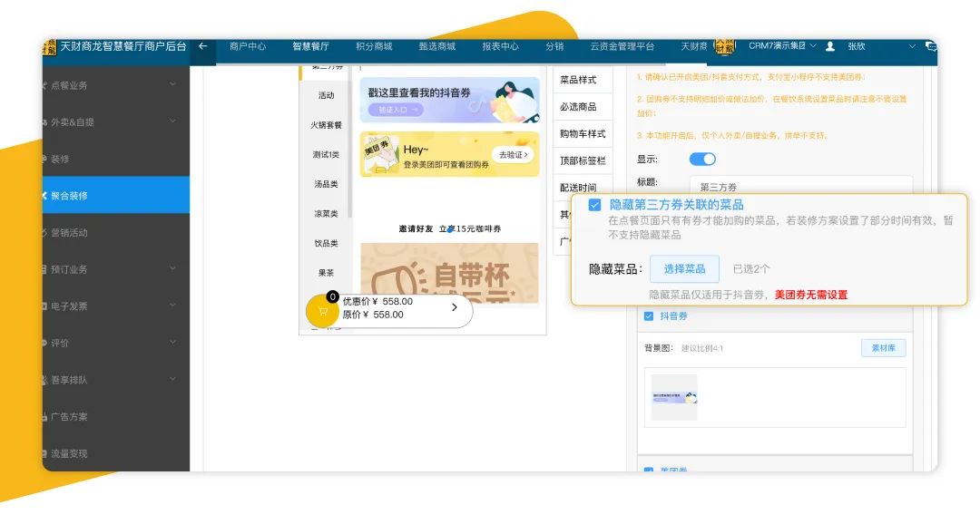Open 分销 in top navigation
The width and height of the screenshot is (980, 524).
[x=554, y=46]
